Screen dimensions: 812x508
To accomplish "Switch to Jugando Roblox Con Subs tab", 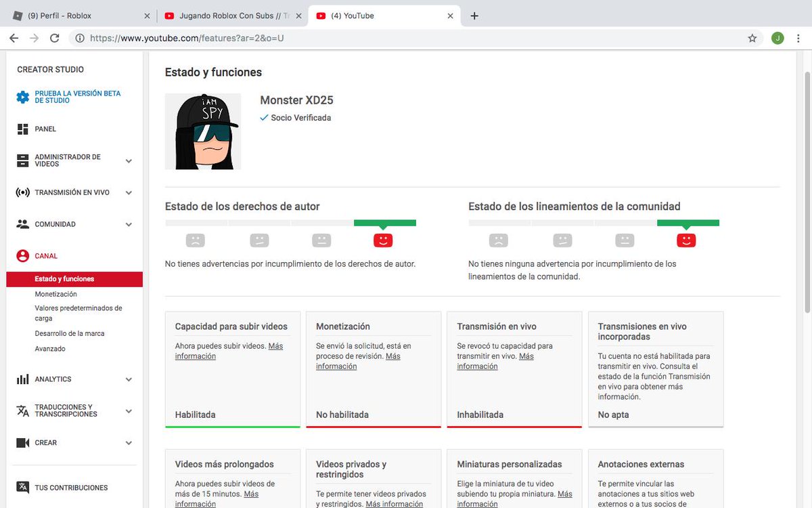I will [232, 16].
